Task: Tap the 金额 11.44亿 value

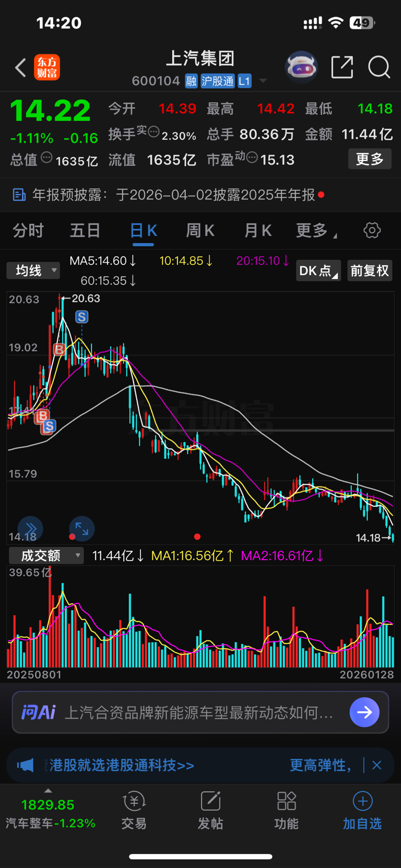Action: [367, 134]
